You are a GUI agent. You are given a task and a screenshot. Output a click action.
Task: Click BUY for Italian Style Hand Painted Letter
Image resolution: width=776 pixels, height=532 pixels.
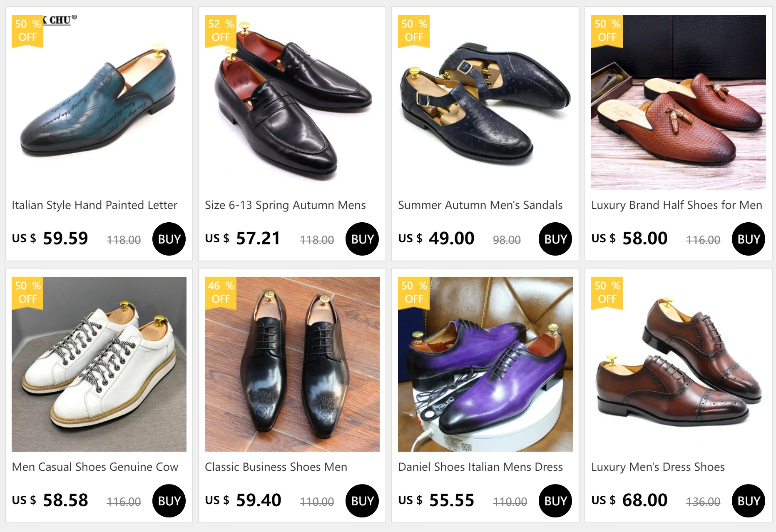pos(169,239)
